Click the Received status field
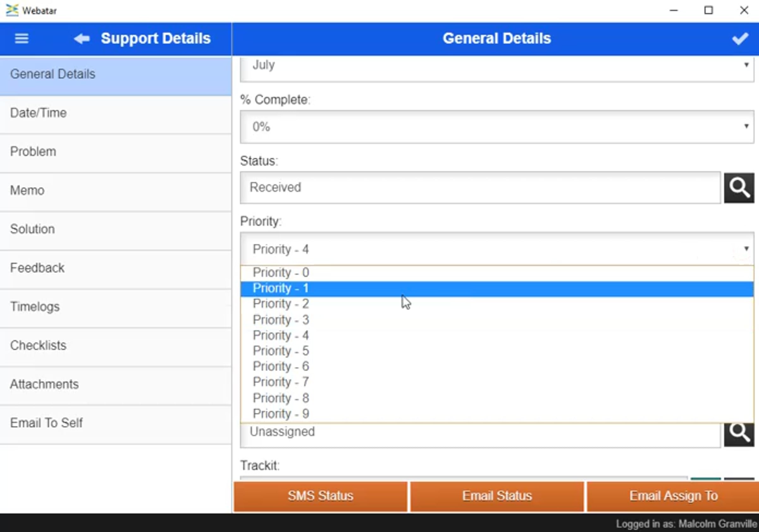The height and width of the screenshot is (532, 759). tap(480, 188)
